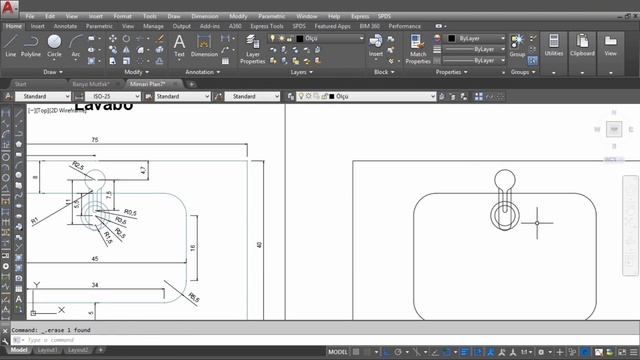Click the Ölçü layer color swatch in ribbon
Screen dimensions: 640x360
300,38
